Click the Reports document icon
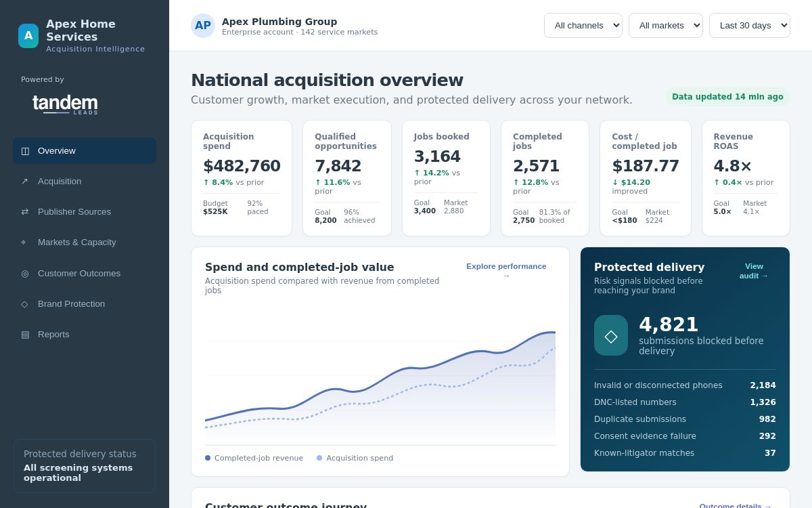812x508 pixels. click(x=25, y=334)
